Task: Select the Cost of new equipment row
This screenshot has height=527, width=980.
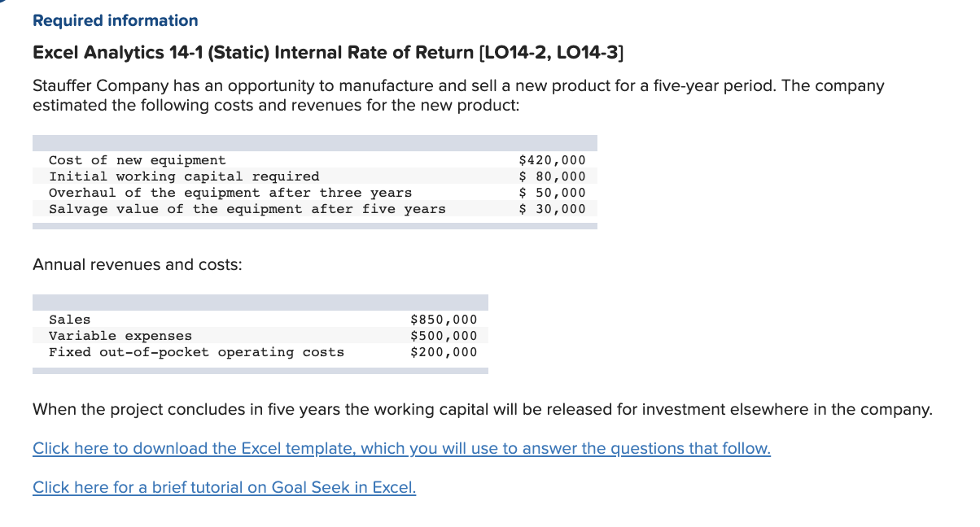Action: tap(137, 159)
